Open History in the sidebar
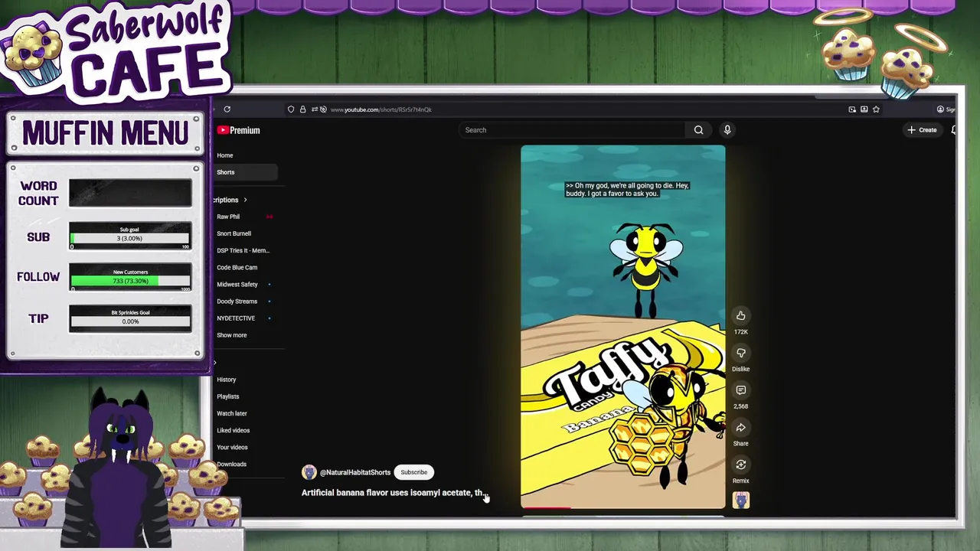 (226, 380)
